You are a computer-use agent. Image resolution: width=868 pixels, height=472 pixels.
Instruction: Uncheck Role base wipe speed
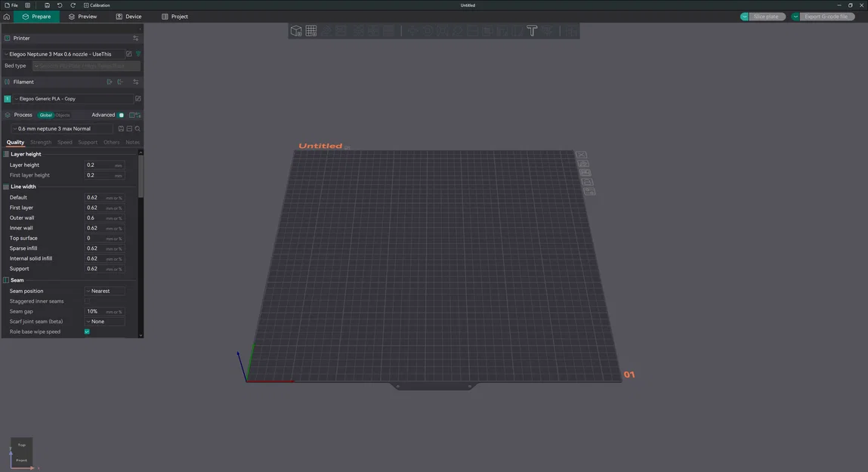pyautogui.click(x=86, y=332)
